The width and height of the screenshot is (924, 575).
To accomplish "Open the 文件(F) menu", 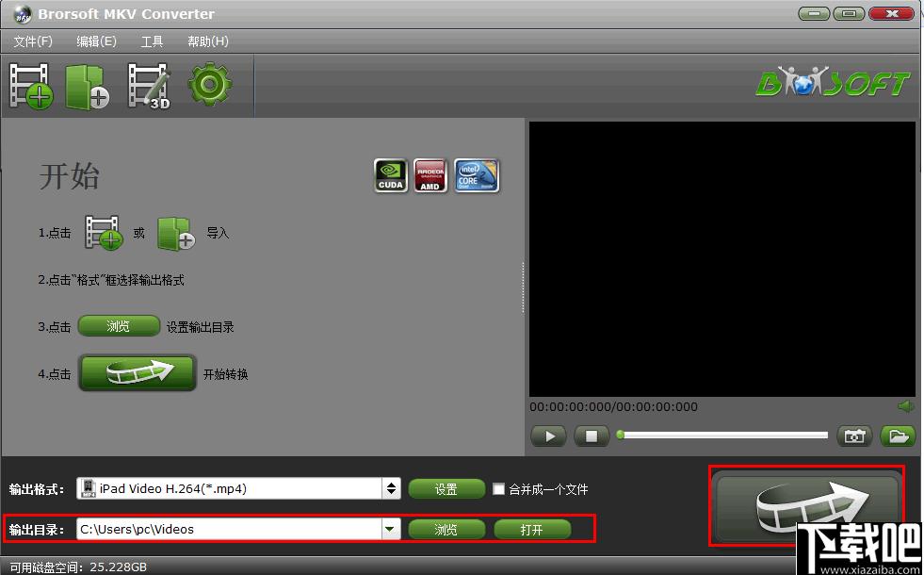I will 33,41.
